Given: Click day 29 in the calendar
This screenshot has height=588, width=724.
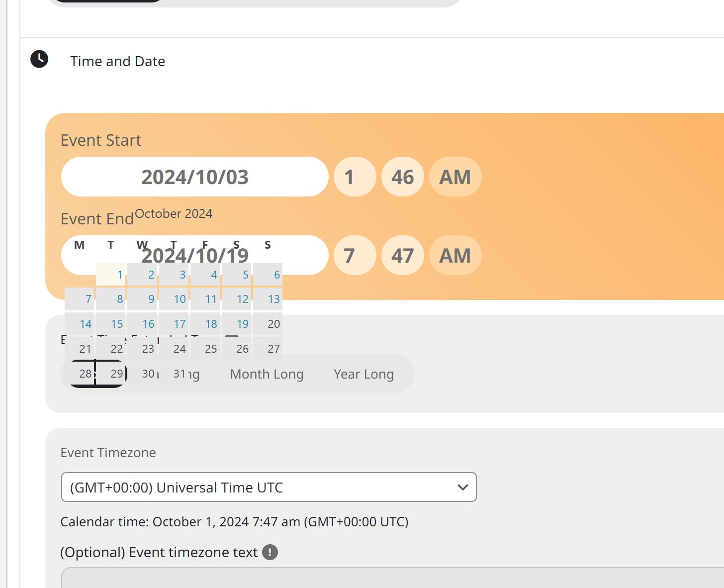Looking at the screenshot, I should pos(111,374).
